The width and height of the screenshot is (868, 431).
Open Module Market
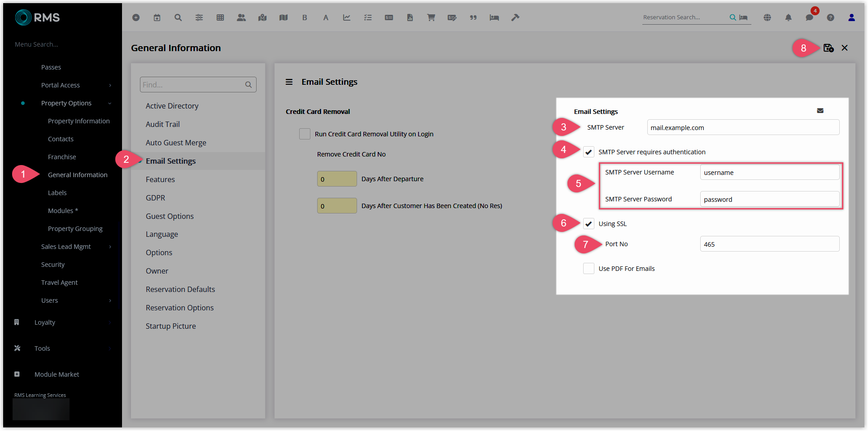pyautogui.click(x=57, y=374)
